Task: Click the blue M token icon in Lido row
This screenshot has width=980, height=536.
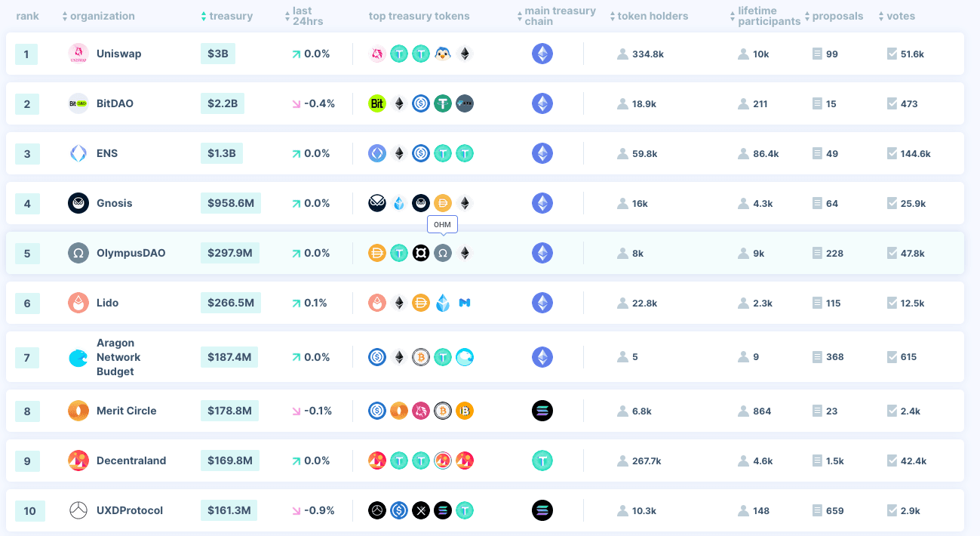Action: [x=465, y=303]
